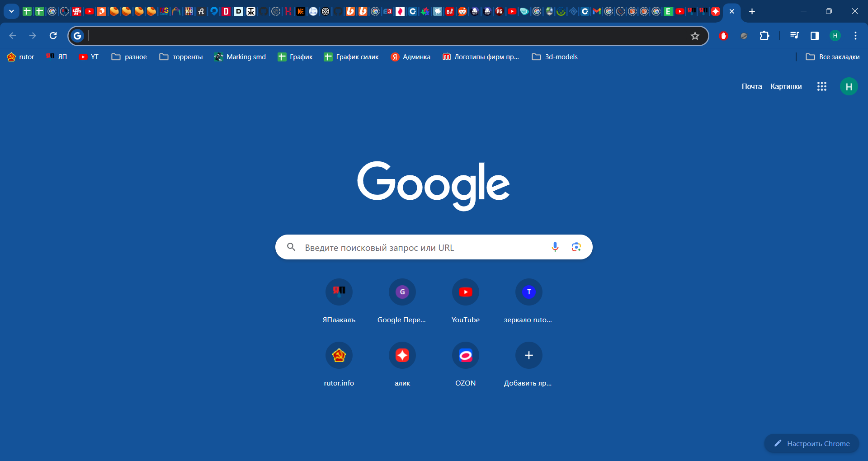
Task: Open the зеркало rutor shortcut
Action: click(x=529, y=301)
